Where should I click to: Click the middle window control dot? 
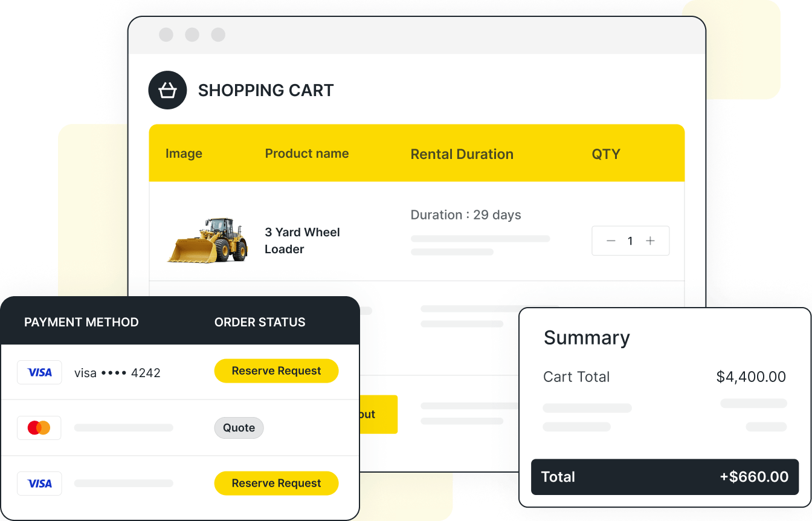pos(192,34)
